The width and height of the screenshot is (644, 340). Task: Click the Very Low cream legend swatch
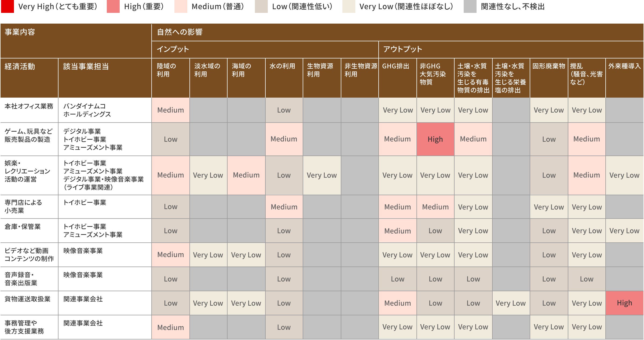[349, 6]
